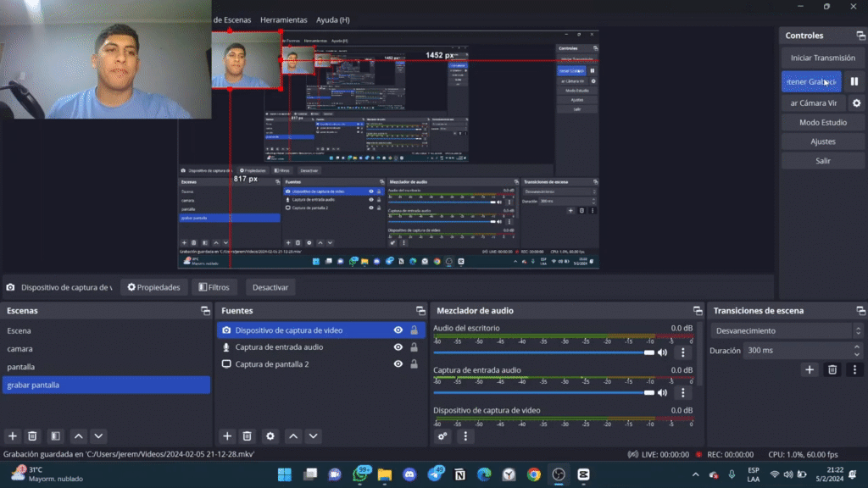Open the Desvanecimiento transition dropdown

pyautogui.click(x=786, y=331)
